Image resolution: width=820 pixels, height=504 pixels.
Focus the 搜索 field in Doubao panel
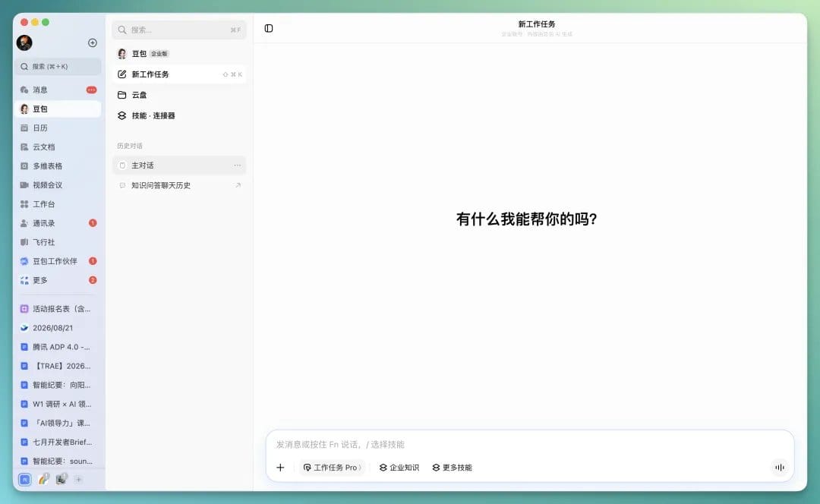coord(179,30)
